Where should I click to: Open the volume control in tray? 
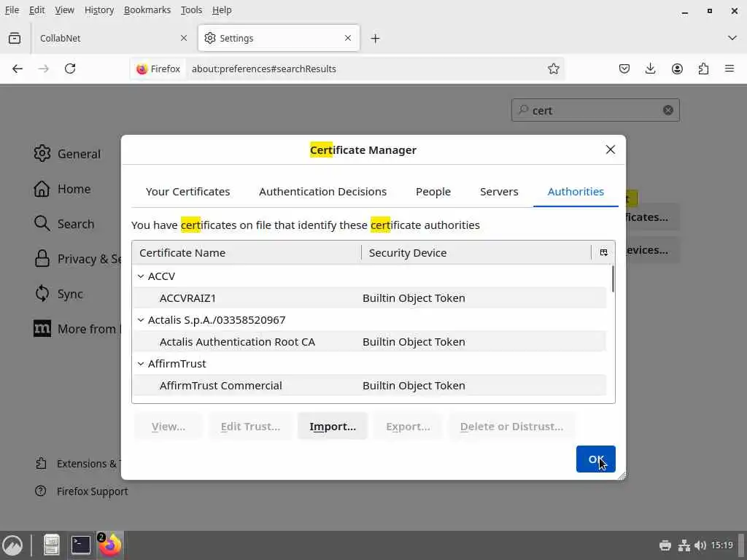[x=700, y=545]
